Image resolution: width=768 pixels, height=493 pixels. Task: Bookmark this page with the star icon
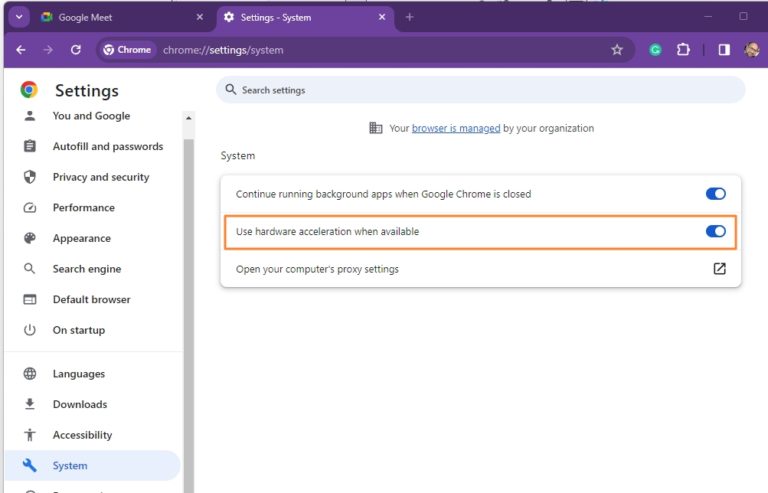pos(617,50)
